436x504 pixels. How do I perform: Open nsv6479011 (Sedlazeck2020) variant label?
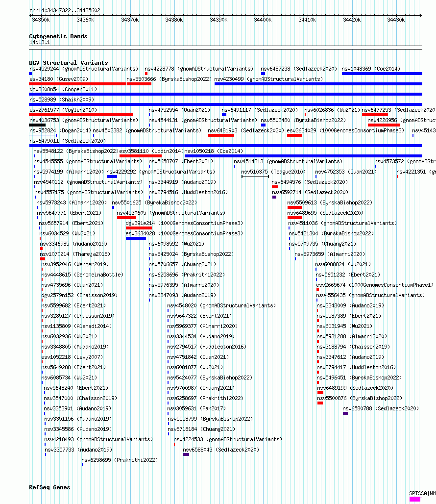tap(68, 141)
